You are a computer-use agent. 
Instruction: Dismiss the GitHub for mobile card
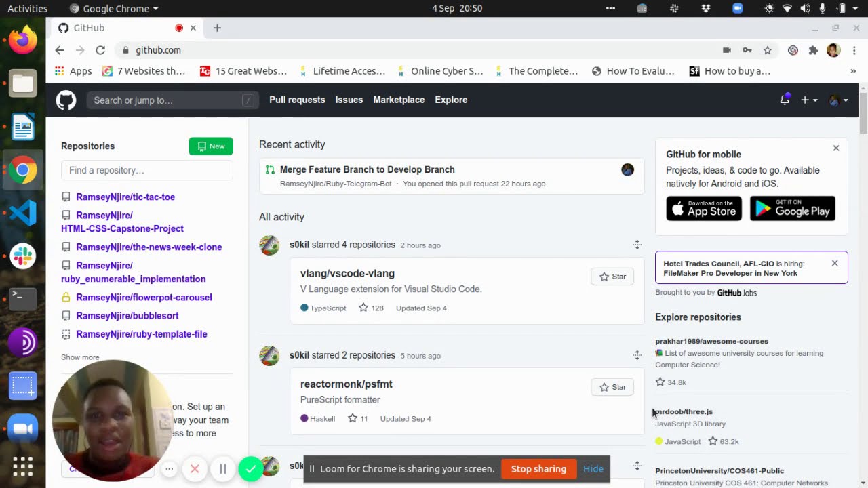point(836,148)
